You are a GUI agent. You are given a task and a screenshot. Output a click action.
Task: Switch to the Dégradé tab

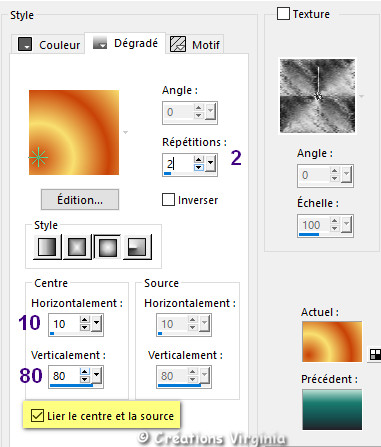(125, 43)
